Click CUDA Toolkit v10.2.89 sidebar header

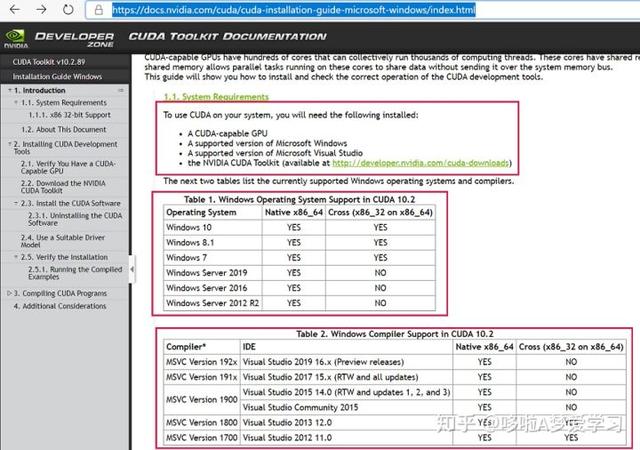[x=49, y=62]
